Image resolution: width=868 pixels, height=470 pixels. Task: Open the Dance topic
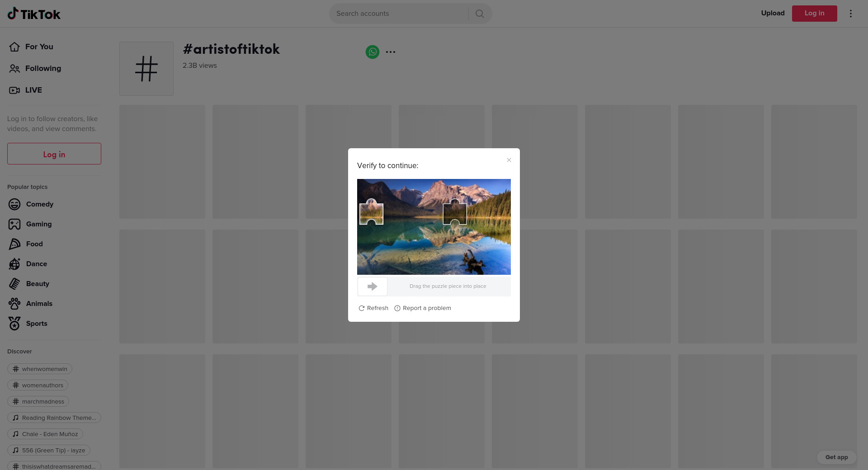(28, 264)
